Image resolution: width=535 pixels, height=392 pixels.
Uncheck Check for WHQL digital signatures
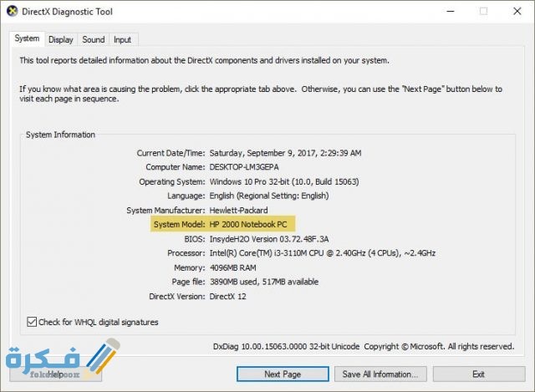click(x=33, y=322)
